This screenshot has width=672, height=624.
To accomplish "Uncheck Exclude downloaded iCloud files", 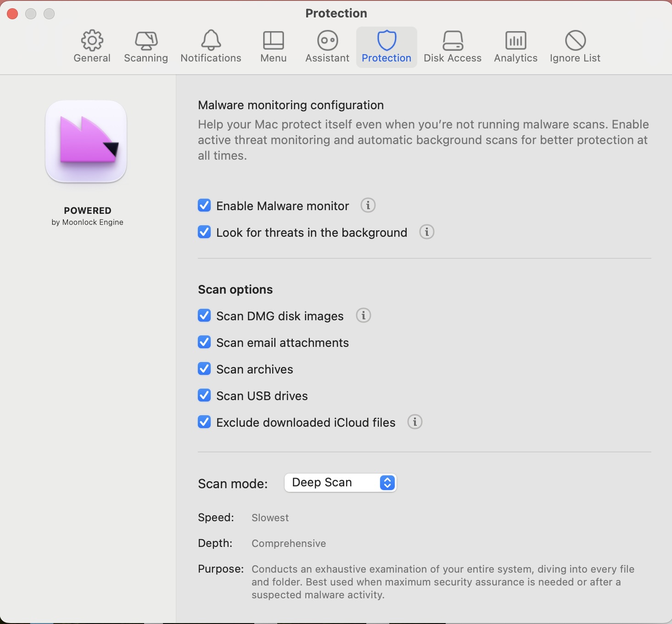I will (204, 422).
